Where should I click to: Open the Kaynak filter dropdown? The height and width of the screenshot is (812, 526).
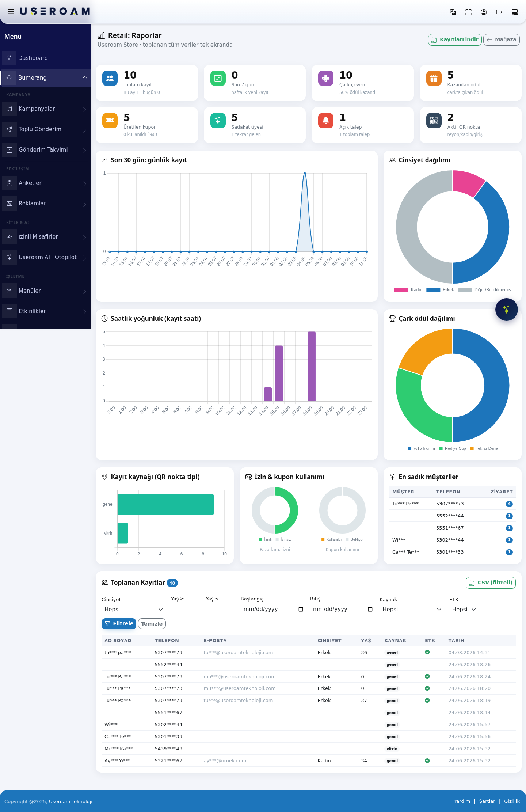412,609
